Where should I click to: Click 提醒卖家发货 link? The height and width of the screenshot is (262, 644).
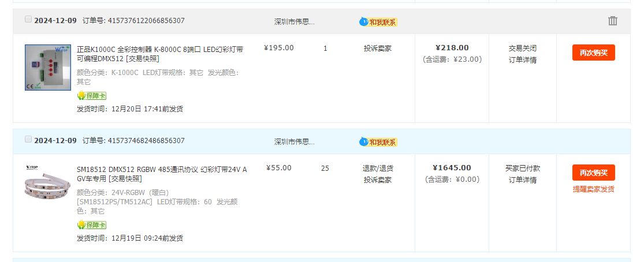tap(594, 189)
